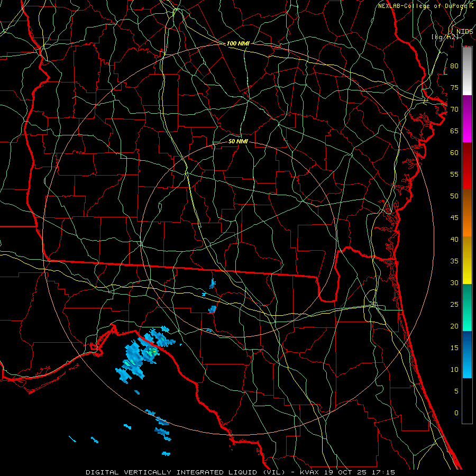Click the radar product title at bottom
This screenshot has height=476, width=476.
[x=241, y=472]
